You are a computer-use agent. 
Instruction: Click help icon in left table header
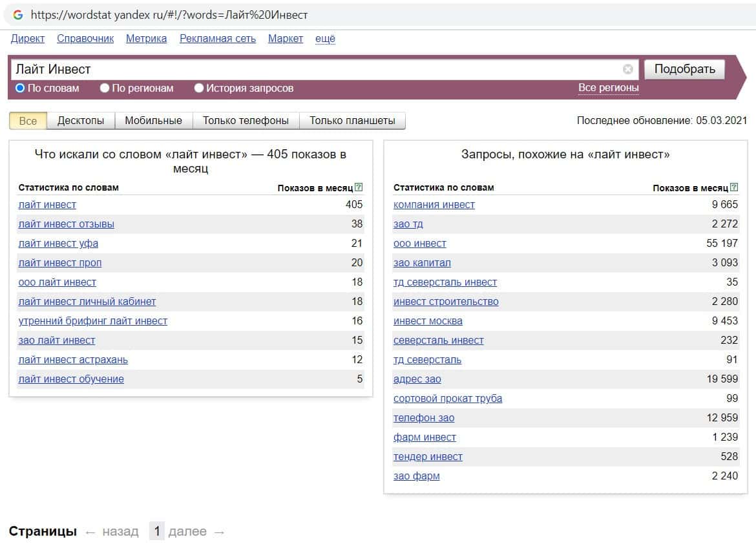pos(359,187)
